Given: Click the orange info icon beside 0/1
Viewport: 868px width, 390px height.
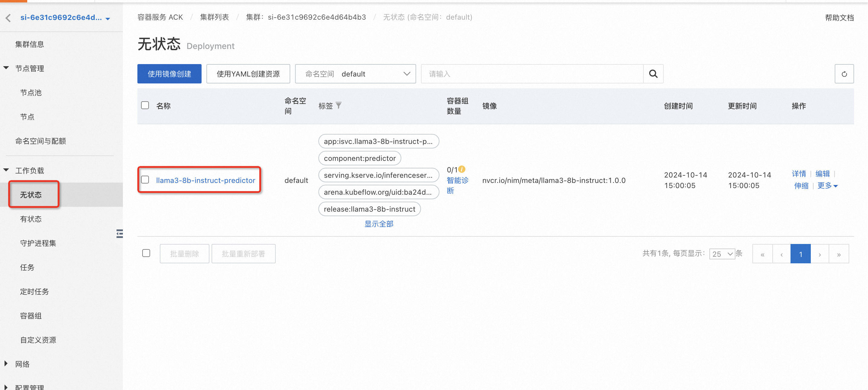Looking at the screenshot, I should tap(462, 169).
